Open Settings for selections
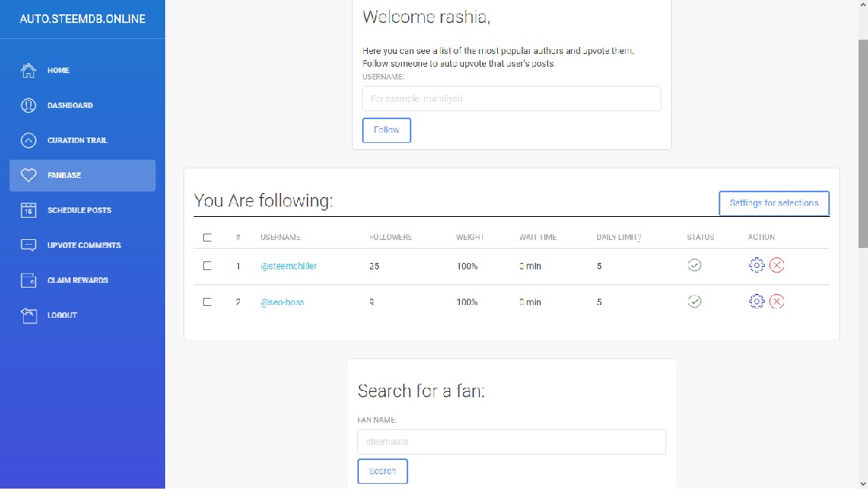 point(773,203)
